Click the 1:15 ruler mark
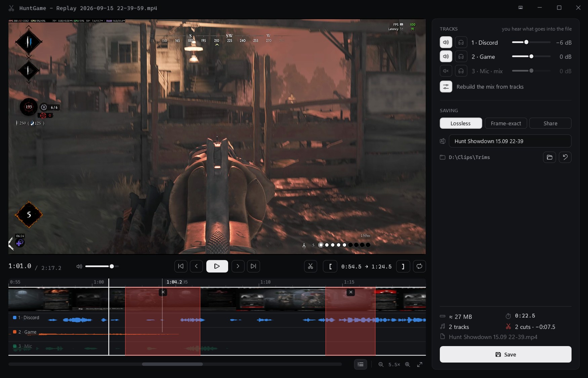Screen dimensions: 588x378 349,282
